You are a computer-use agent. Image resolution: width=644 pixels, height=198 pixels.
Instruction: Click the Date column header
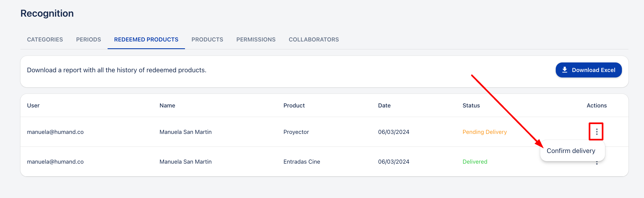[384, 106]
